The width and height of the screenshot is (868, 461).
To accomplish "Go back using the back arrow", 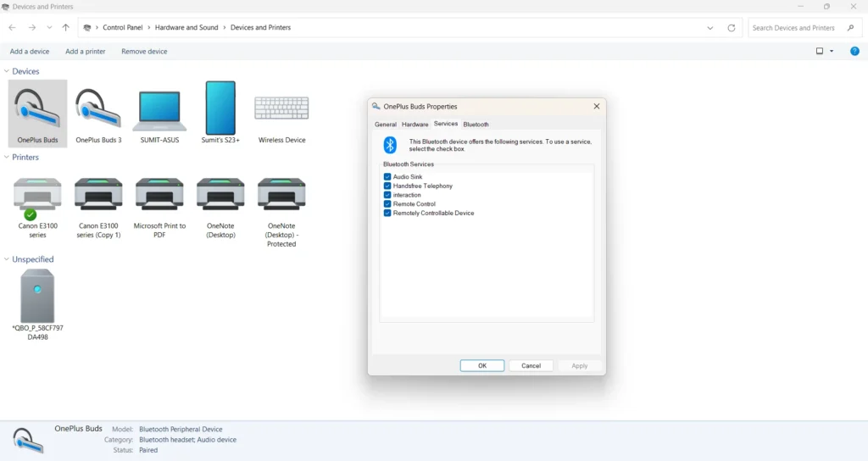I will pos(12,27).
